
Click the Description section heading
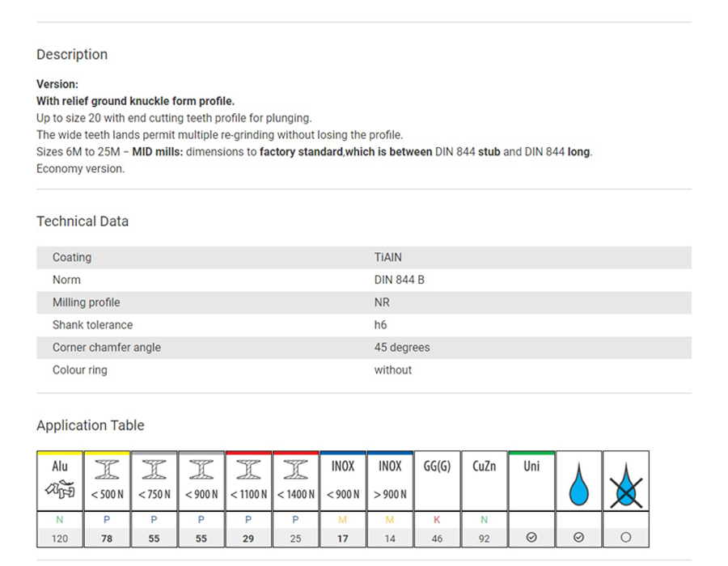[x=72, y=55]
